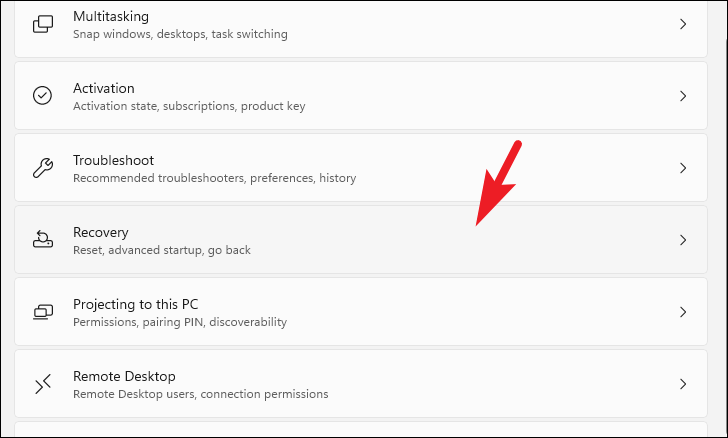Viewport: 728px width, 438px height.
Task: Select the Troubleshoot title text
Action: [113, 160]
